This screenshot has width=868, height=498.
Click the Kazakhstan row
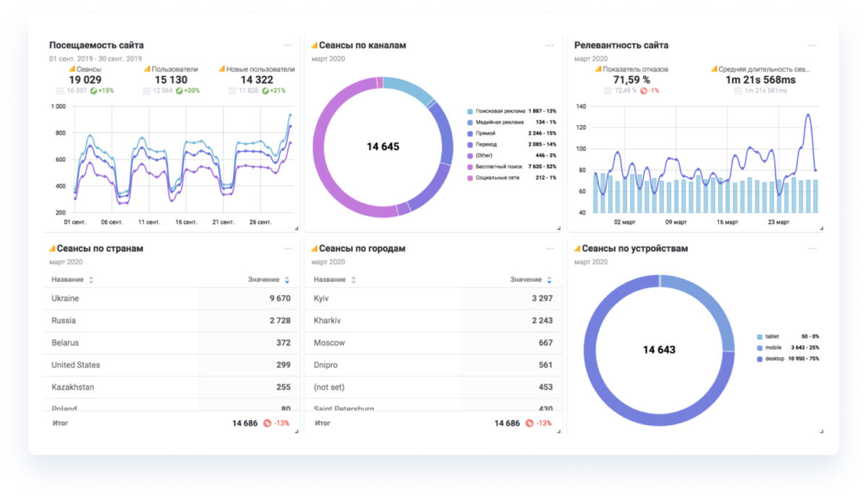point(171,387)
